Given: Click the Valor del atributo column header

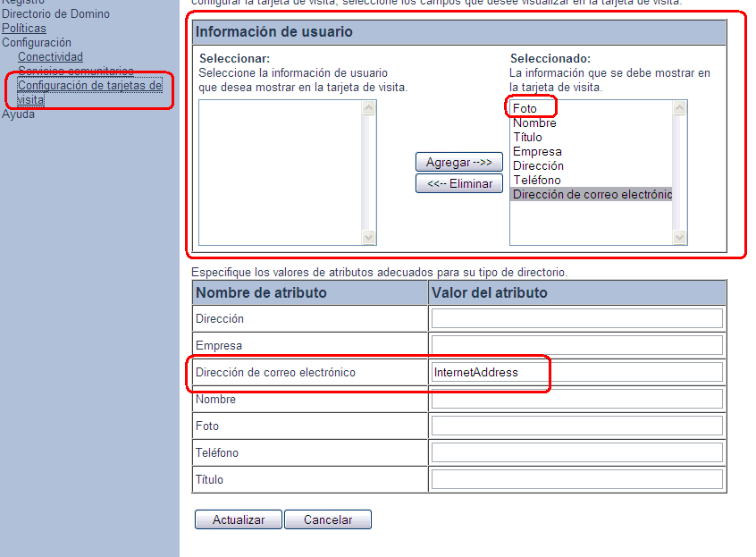Looking at the screenshot, I should (x=577, y=292).
